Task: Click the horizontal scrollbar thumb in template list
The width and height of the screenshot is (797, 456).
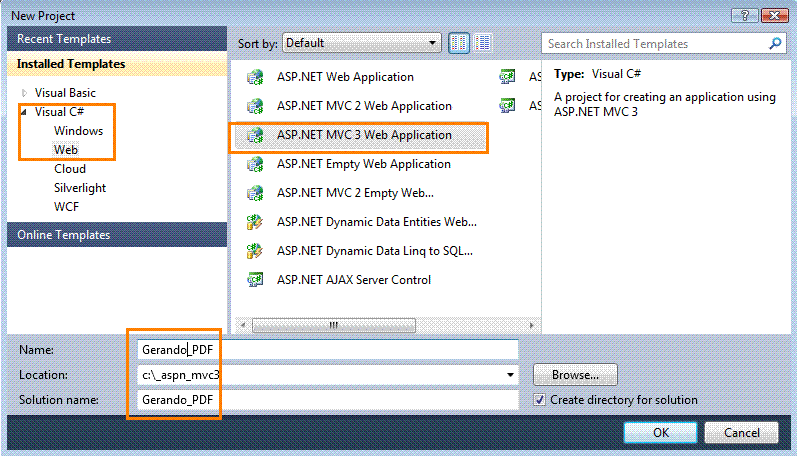Action: (334, 325)
